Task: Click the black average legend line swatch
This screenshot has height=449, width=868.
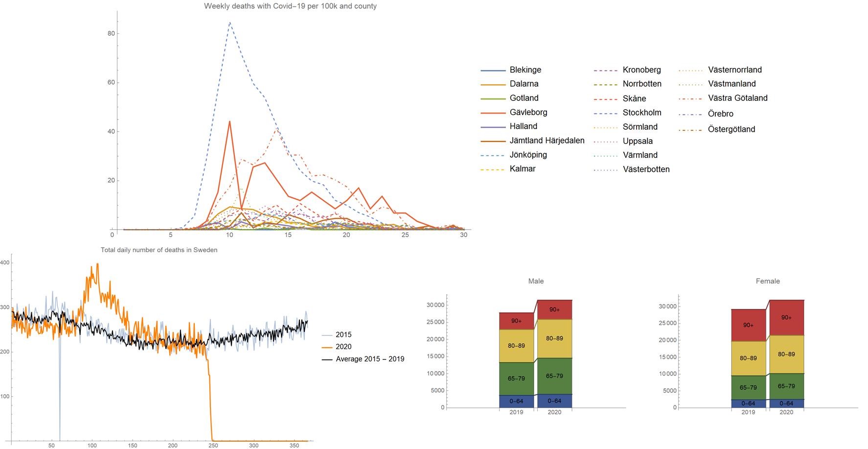Action: pos(327,359)
